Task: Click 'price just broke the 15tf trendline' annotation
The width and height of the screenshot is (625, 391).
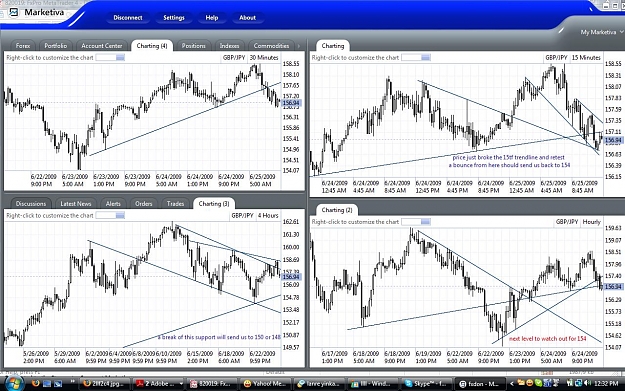Action: pyautogui.click(x=509, y=157)
